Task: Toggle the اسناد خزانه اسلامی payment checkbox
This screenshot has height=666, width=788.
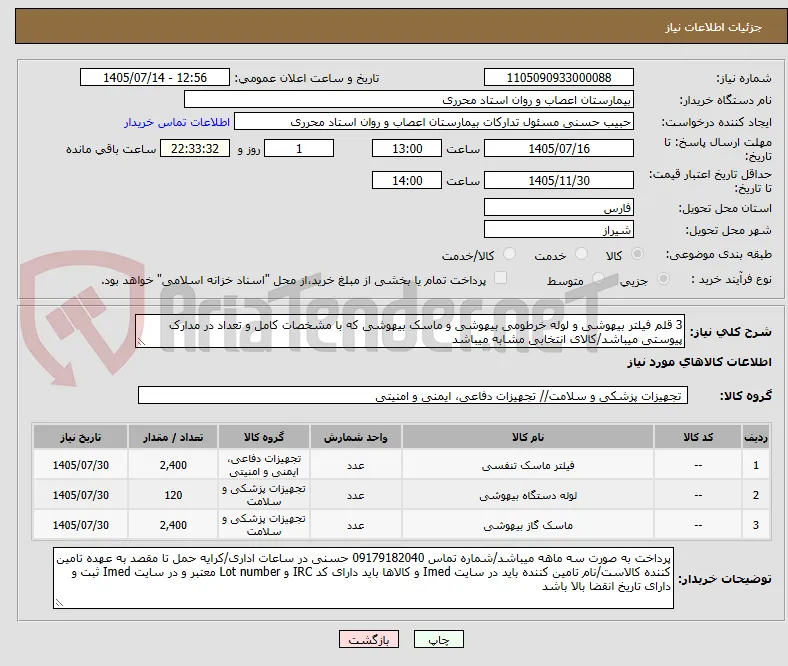Action: point(501,278)
